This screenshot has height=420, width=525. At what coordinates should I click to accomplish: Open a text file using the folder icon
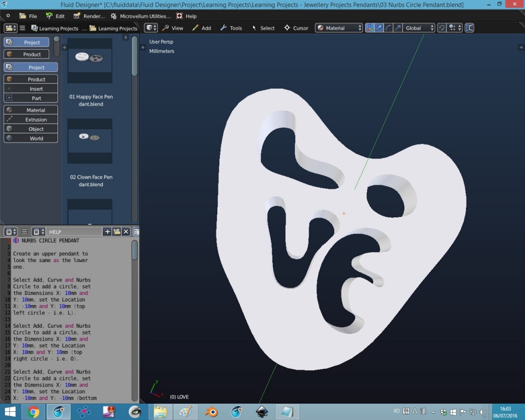click(116, 232)
